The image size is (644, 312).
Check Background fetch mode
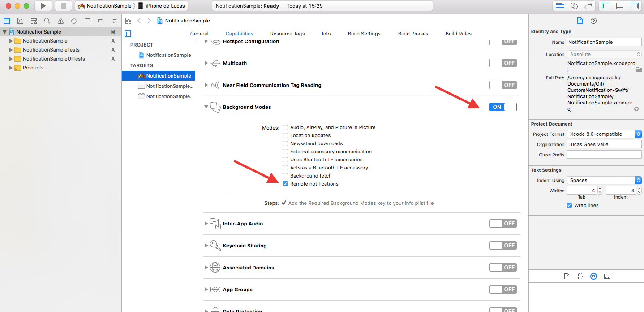point(285,176)
